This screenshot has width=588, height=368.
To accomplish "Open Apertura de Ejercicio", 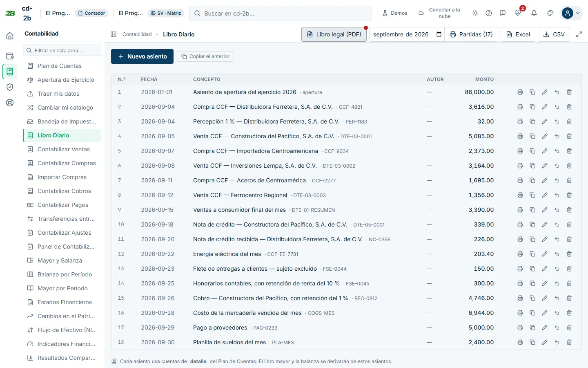I will 62,80.
